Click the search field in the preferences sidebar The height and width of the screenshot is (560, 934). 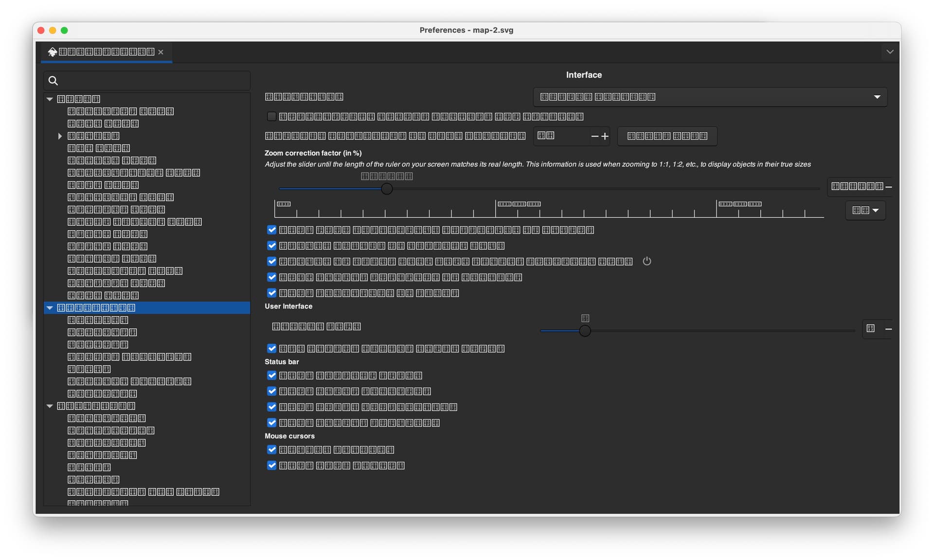click(x=147, y=81)
